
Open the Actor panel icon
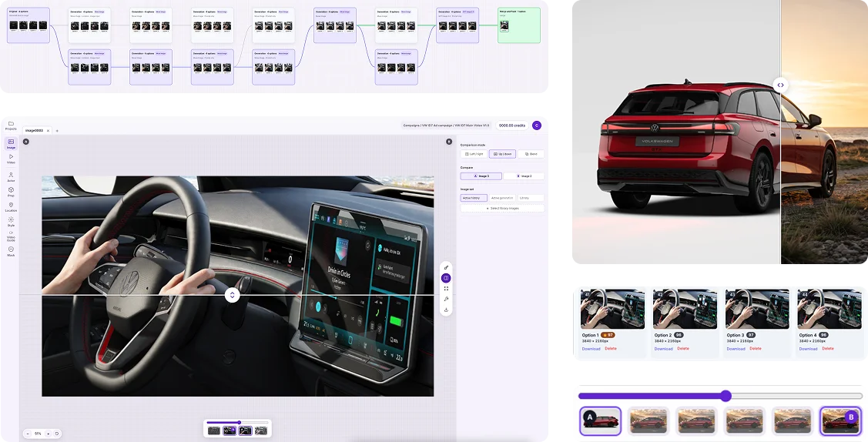coord(11,177)
